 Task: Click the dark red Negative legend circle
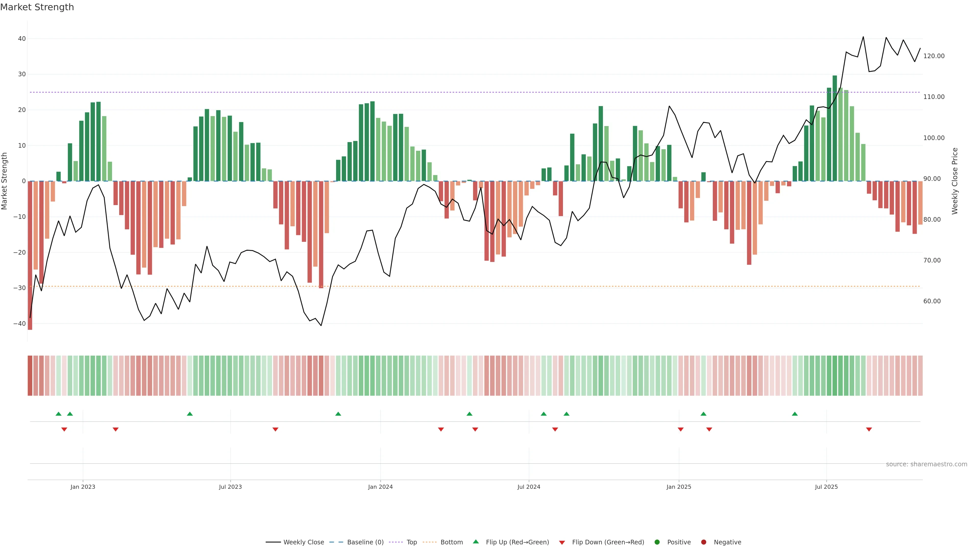tap(703, 542)
